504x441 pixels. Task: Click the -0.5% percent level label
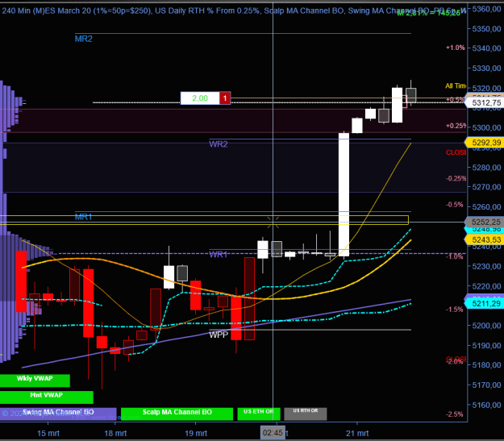pos(455,205)
